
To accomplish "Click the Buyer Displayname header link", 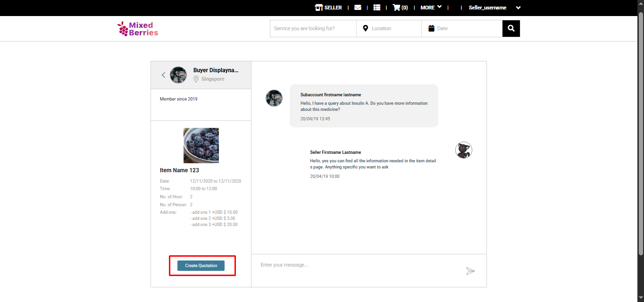I will point(216,70).
